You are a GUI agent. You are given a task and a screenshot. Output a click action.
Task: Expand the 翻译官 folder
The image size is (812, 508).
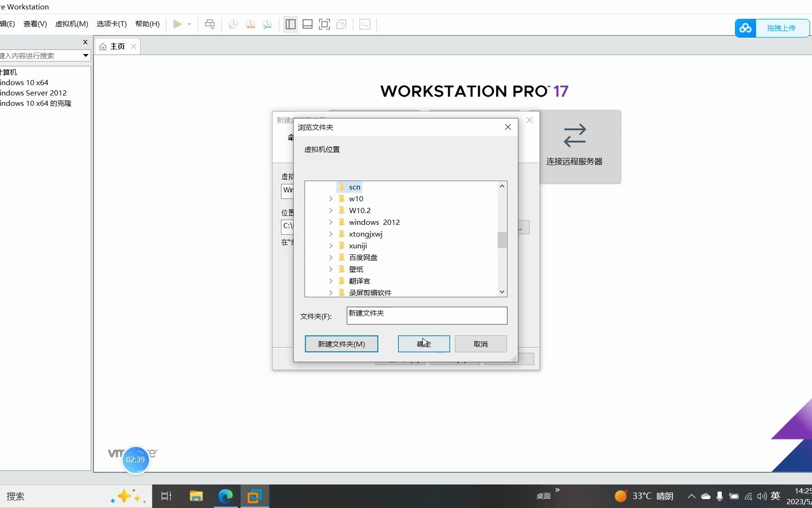tap(331, 281)
